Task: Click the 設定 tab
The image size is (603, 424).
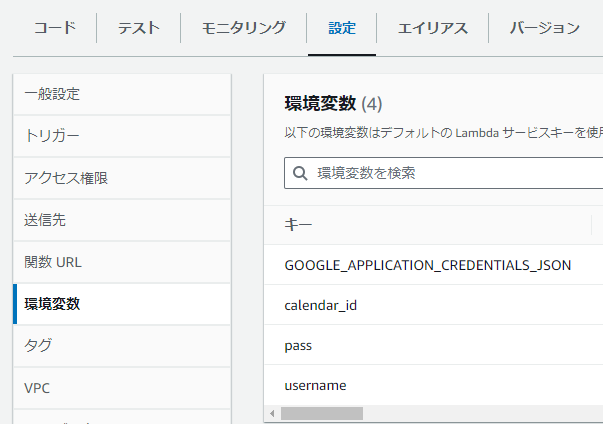Action: [342, 28]
